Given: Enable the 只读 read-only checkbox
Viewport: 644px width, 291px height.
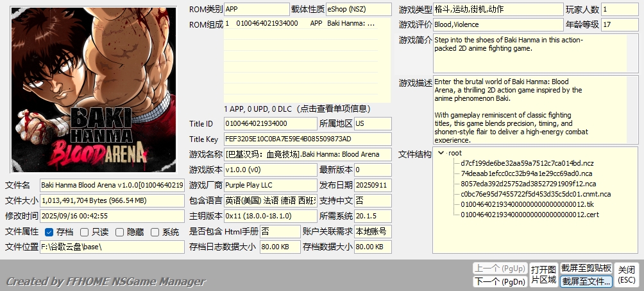Looking at the screenshot, I should click(84, 232).
